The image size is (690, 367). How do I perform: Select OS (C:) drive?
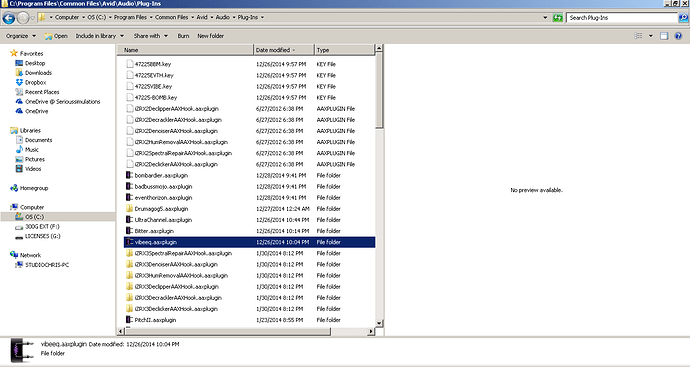34,217
